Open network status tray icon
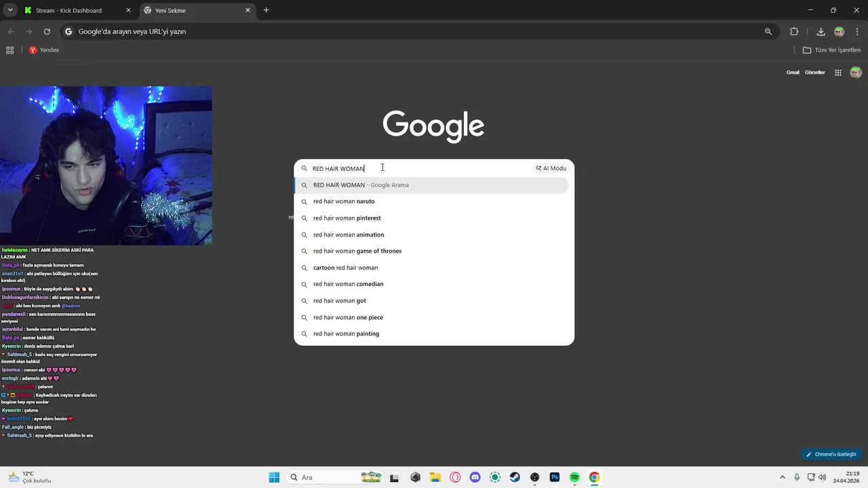 [x=810, y=477]
